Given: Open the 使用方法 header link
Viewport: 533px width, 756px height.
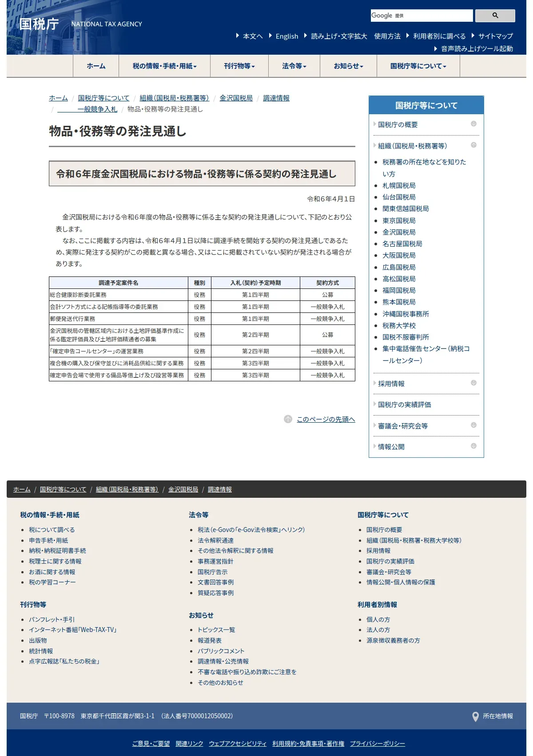Looking at the screenshot, I should click(387, 36).
